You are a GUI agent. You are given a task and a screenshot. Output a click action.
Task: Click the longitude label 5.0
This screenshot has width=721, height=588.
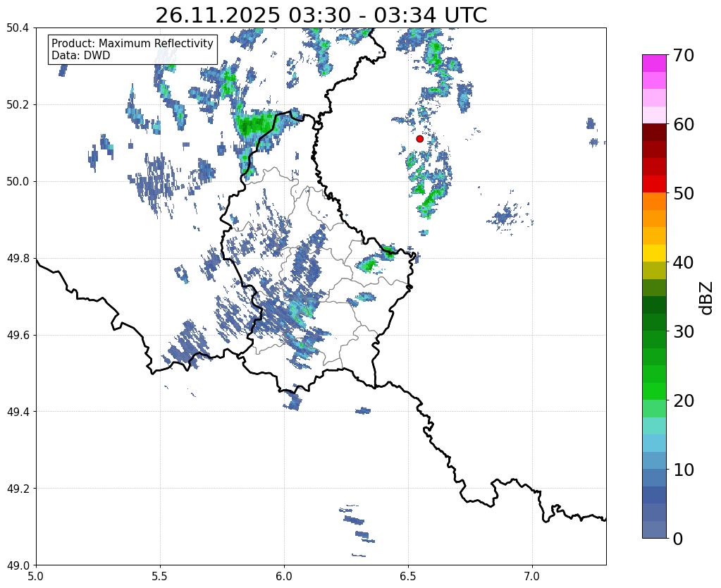tap(36, 576)
